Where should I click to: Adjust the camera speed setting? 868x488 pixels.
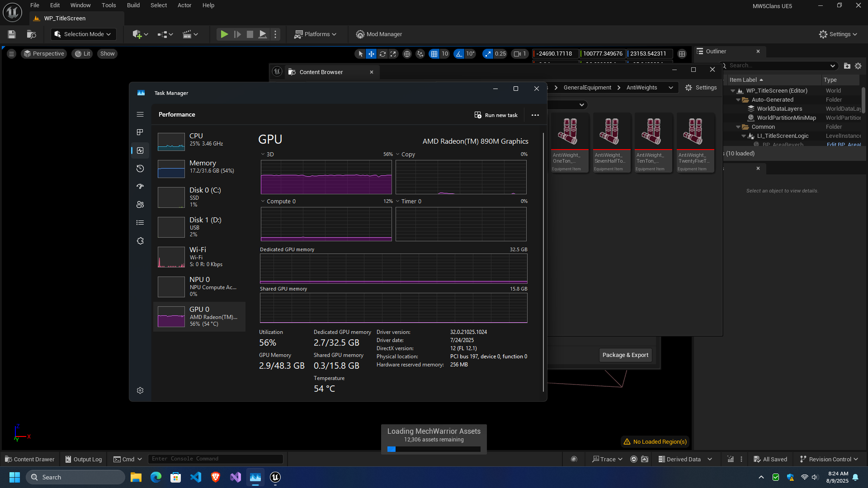point(519,54)
